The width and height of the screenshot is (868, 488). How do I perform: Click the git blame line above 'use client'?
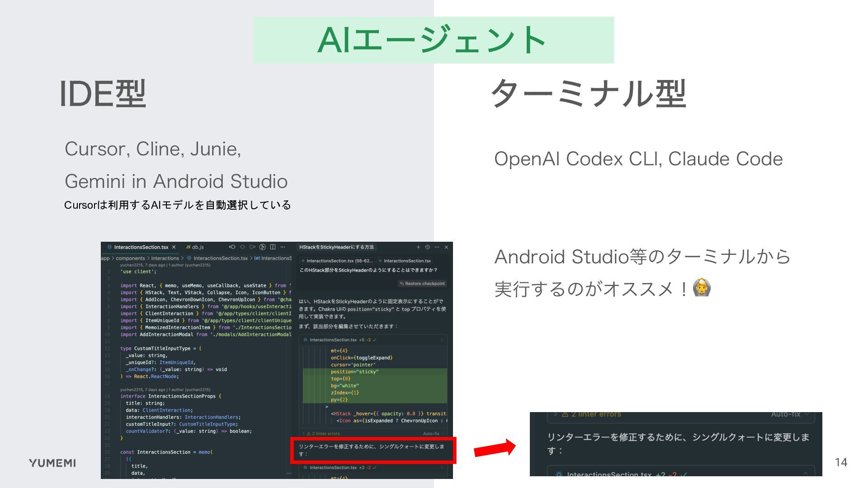[x=165, y=265]
